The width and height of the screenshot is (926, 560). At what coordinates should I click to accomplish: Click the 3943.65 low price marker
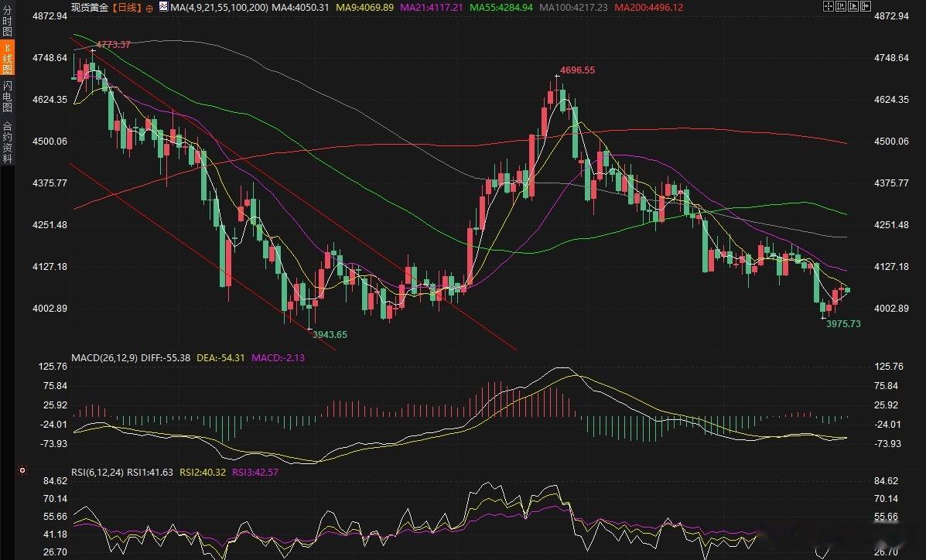[x=330, y=334]
